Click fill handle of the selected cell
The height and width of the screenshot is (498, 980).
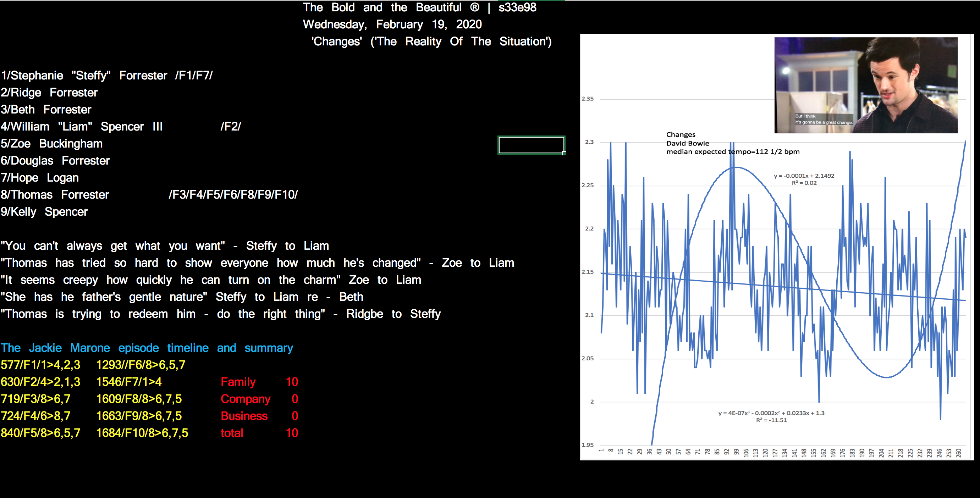[x=564, y=153]
